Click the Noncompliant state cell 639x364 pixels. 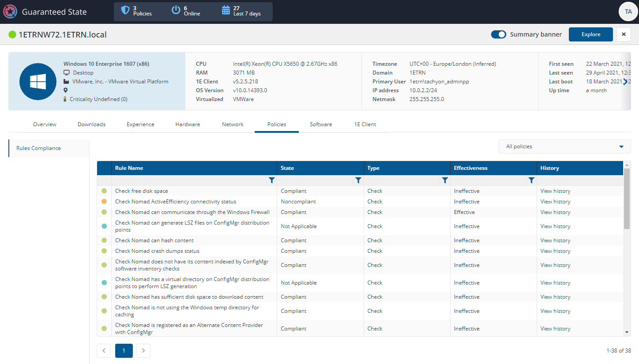[x=298, y=202]
